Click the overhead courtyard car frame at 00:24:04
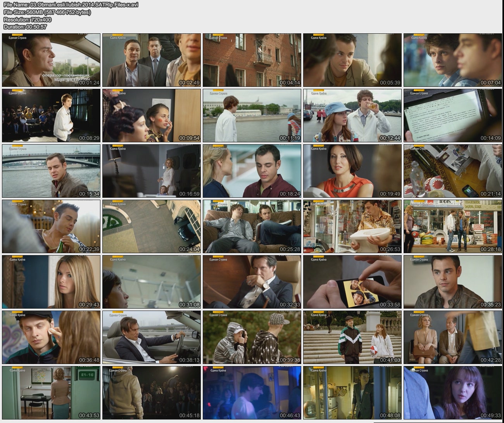Screen dimensions: 504x423 (x=152, y=226)
